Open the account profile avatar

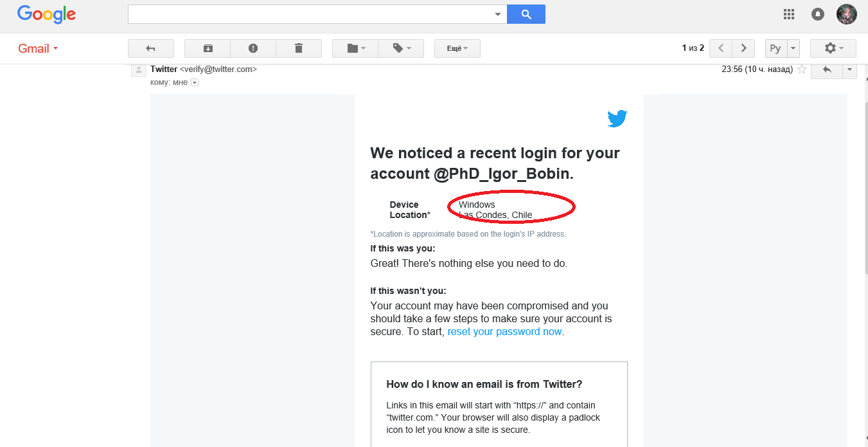[x=847, y=14]
